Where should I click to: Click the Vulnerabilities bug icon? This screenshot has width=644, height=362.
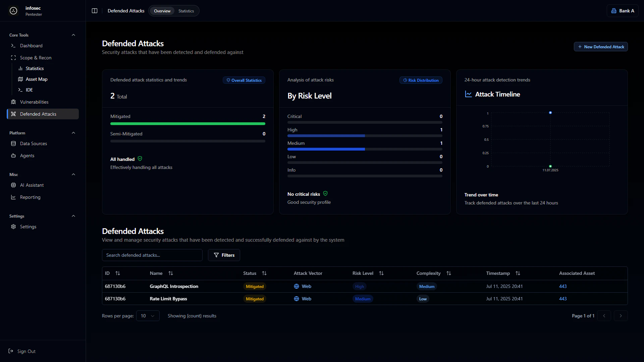click(x=13, y=102)
